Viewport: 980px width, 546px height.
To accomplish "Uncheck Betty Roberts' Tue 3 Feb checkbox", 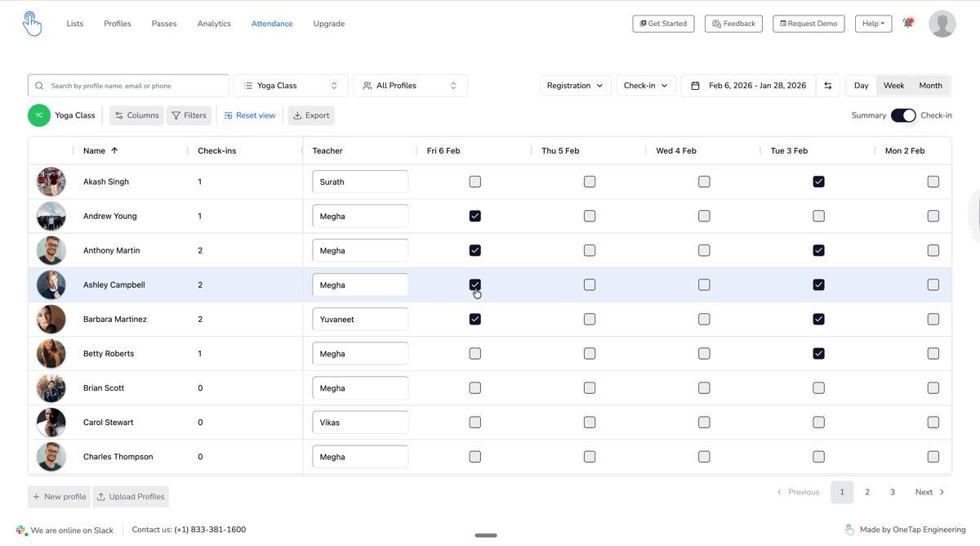I will pyautogui.click(x=818, y=354).
